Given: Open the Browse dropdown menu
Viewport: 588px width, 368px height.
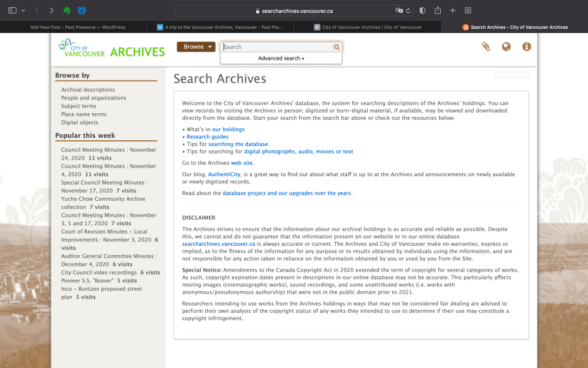Looking at the screenshot, I should 196,47.
